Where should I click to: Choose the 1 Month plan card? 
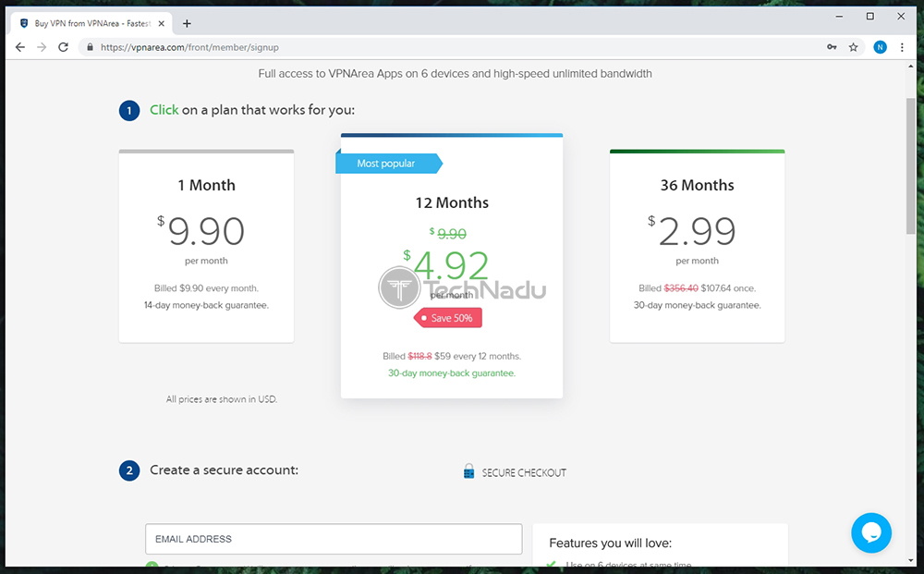206,246
